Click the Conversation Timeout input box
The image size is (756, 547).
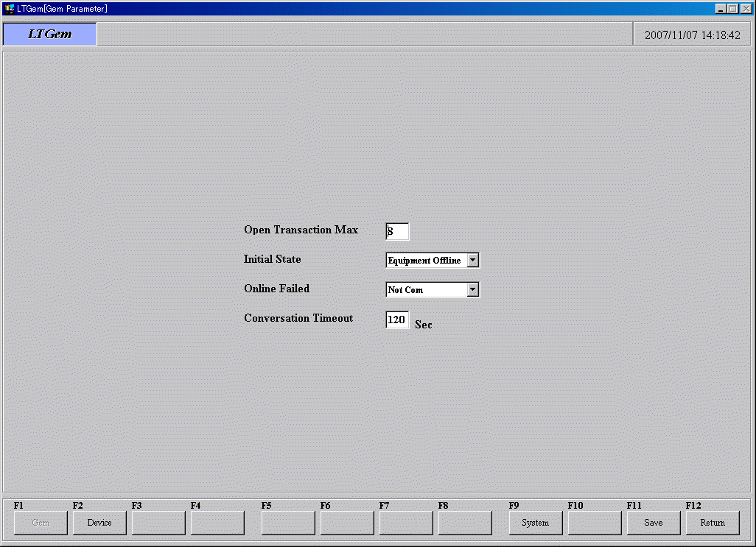(x=397, y=320)
